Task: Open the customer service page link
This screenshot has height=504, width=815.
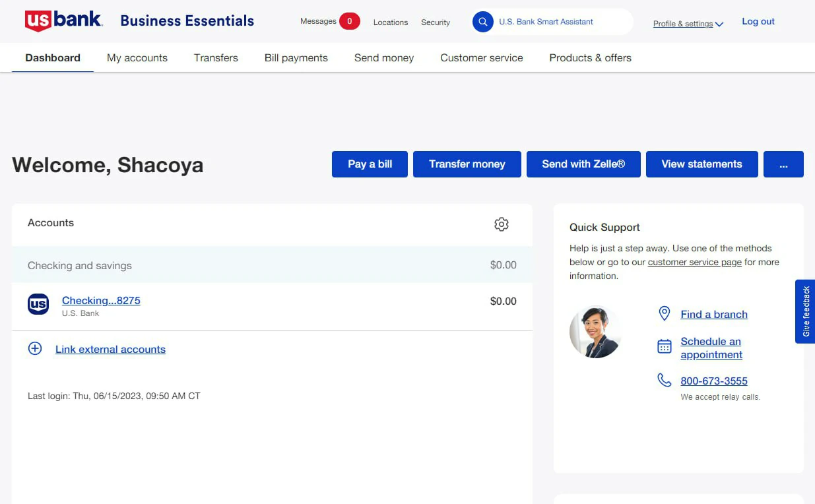Action: pos(695,263)
